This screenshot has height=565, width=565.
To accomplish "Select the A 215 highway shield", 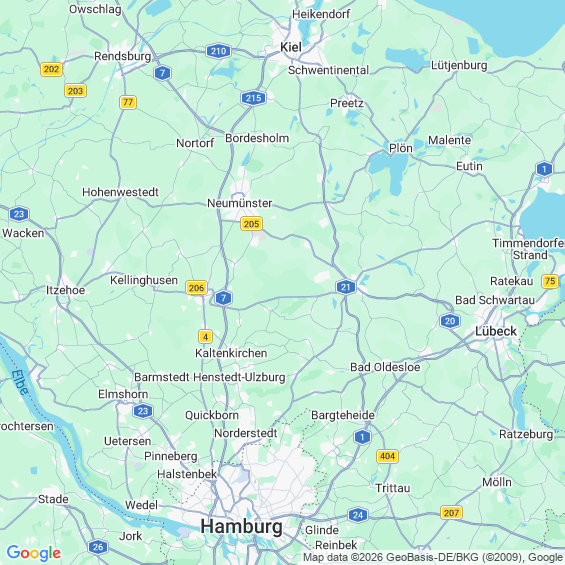I will pos(253,98).
